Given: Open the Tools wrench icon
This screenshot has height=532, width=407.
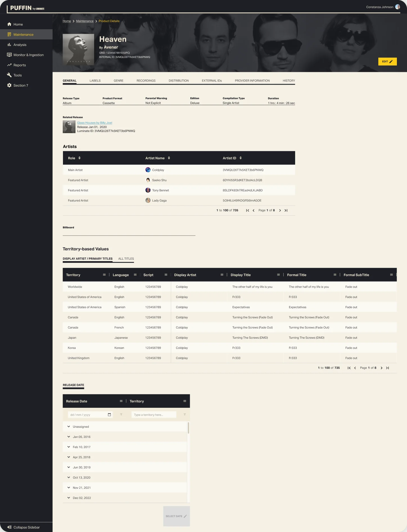Looking at the screenshot, I should [x=9, y=75].
